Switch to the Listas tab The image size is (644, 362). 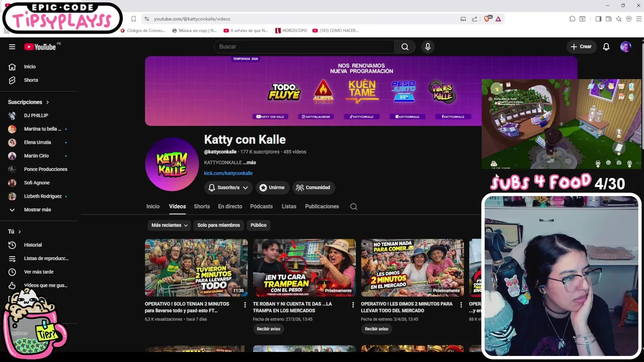(x=289, y=207)
